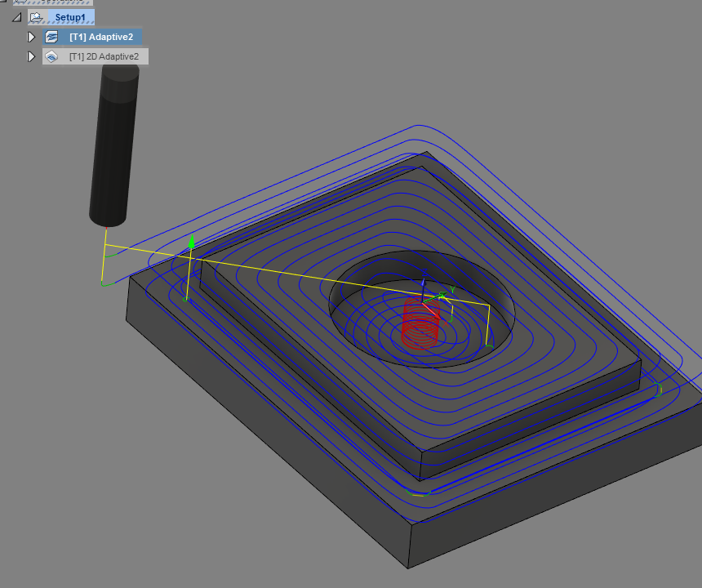702x588 pixels.
Task: Click the green arrow toolpath start marker
Action: [192, 241]
